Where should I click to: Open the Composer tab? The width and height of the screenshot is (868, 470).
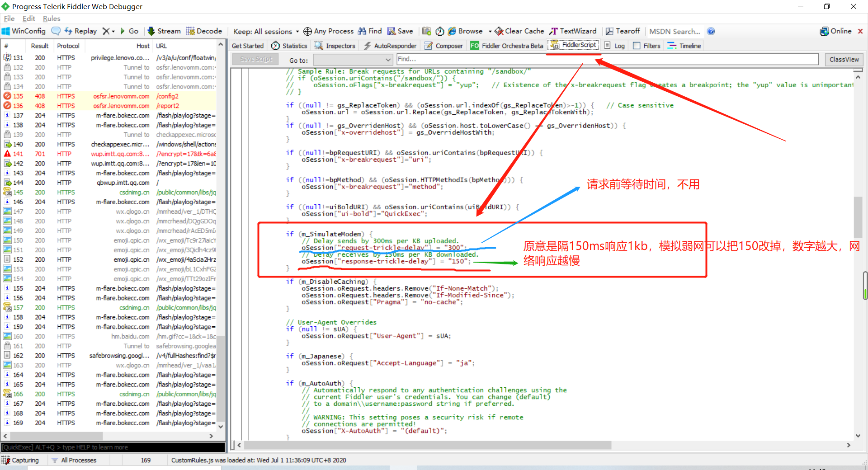pyautogui.click(x=443, y=46)
